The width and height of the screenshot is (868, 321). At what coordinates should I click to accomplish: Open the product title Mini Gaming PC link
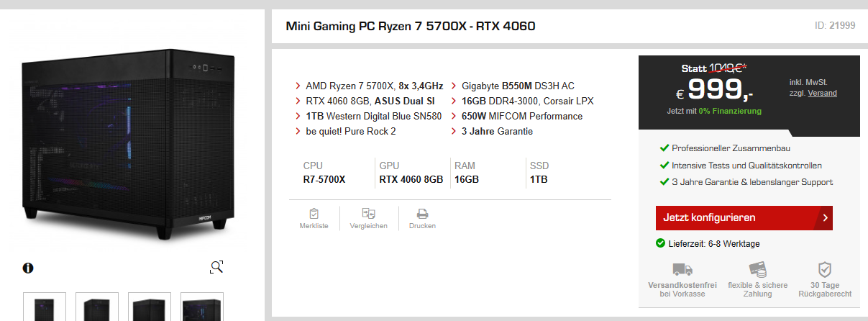(x=411, y=27)
